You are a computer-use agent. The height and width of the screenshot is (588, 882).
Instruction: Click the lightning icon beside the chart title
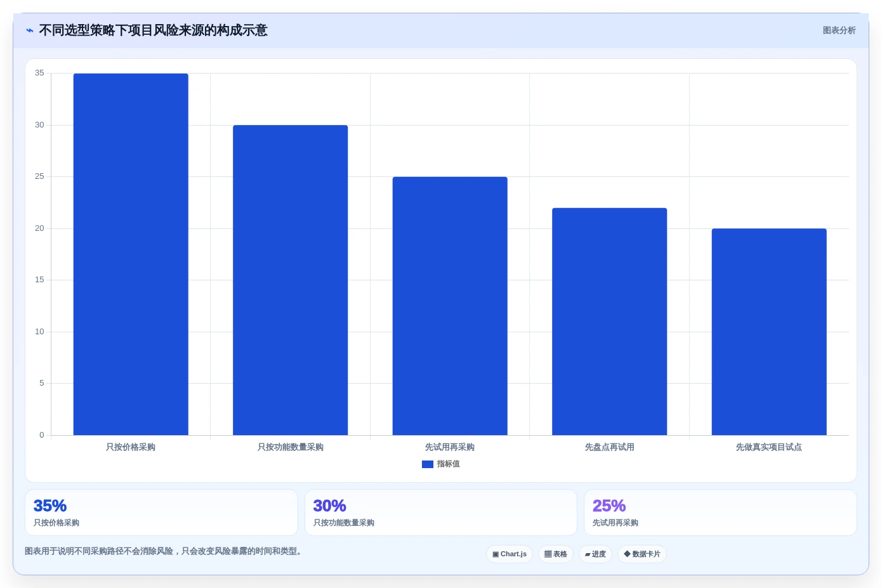point(29,30)
